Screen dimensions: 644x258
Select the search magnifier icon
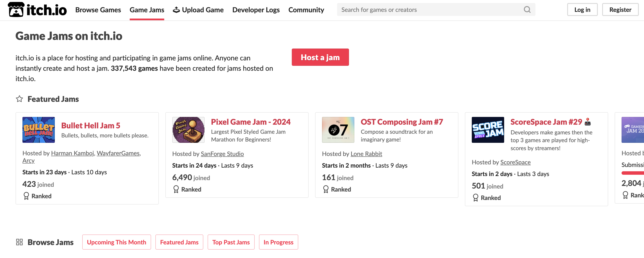527,9
